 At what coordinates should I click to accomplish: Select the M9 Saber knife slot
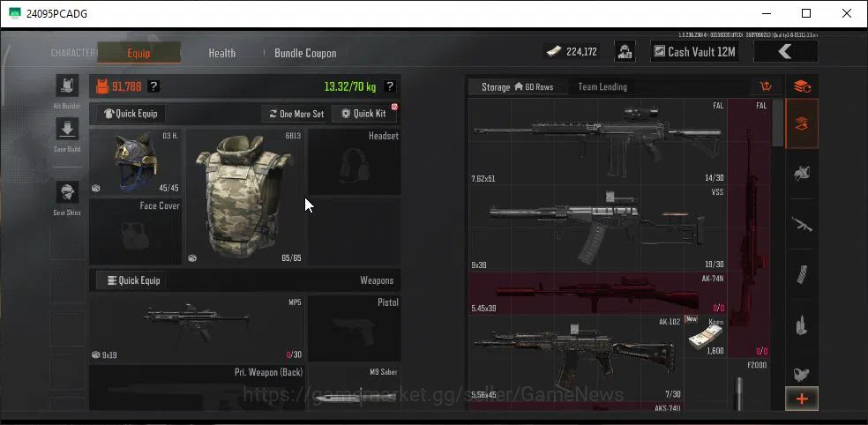[x=355, y=387]
